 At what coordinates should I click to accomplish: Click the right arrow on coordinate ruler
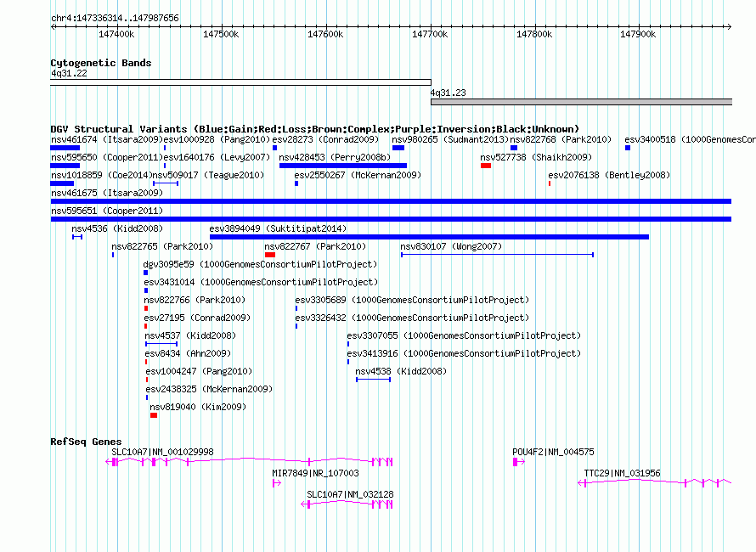click(x=729, y=27)
